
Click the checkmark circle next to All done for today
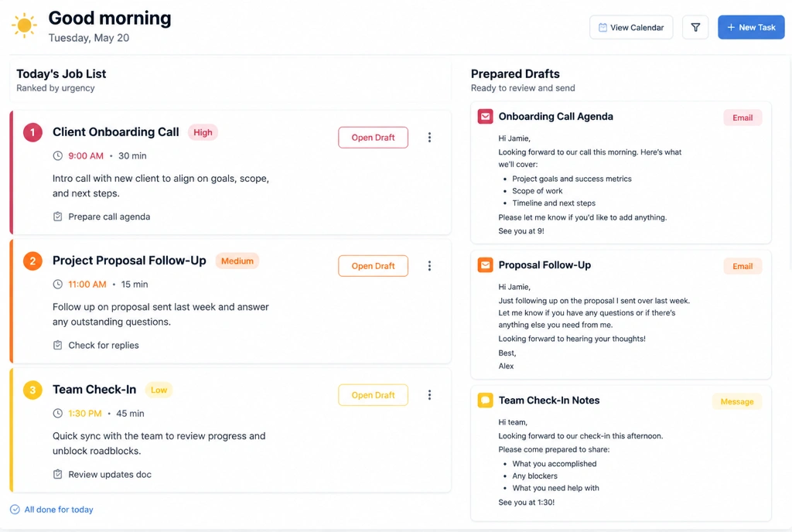15,510
